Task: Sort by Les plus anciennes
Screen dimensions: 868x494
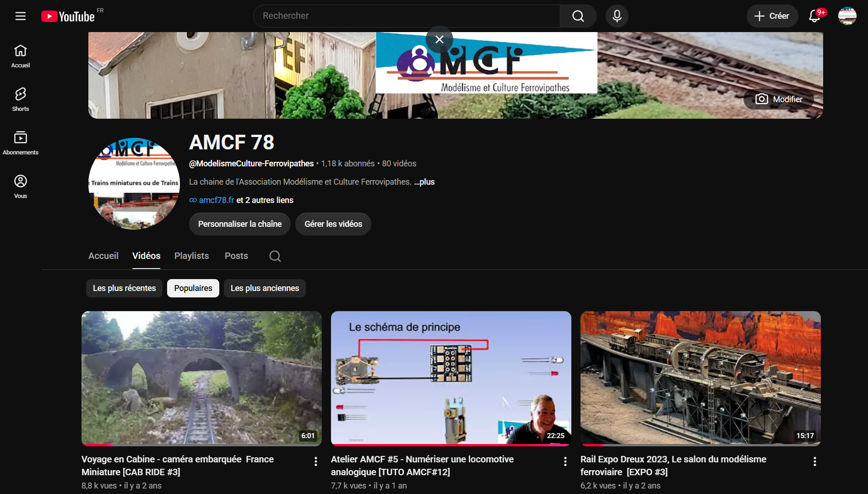Action: pyautogui.click(x=265, y=288)
